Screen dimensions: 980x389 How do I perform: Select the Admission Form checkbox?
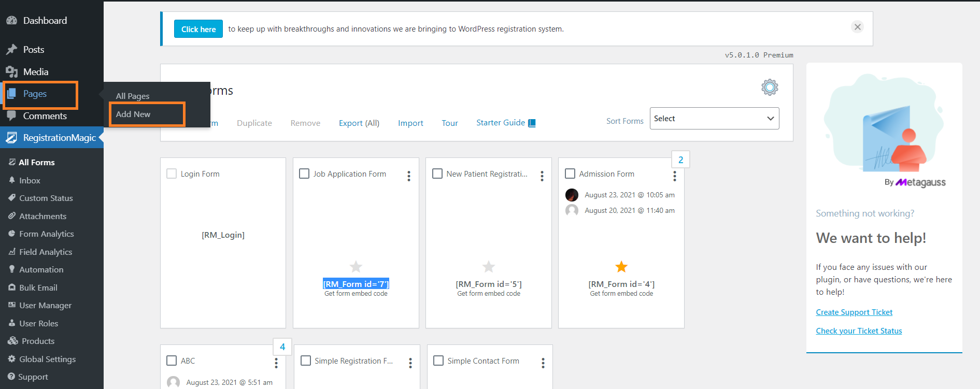[570, 174]
